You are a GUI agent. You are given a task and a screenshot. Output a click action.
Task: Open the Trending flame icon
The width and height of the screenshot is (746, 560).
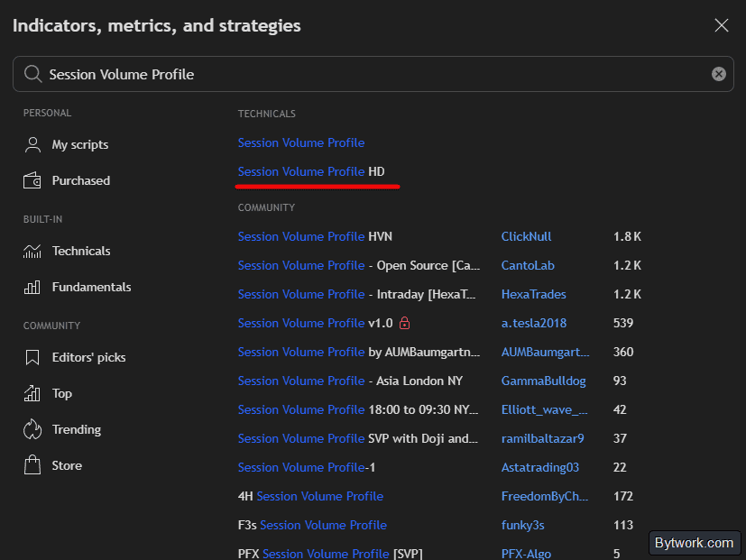[32, 429]
